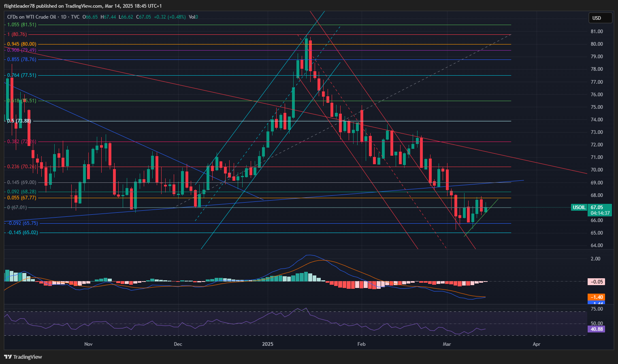Click the Nov label on time axis
The height and width of the screenshot is (364, 618).
point(89,344)
